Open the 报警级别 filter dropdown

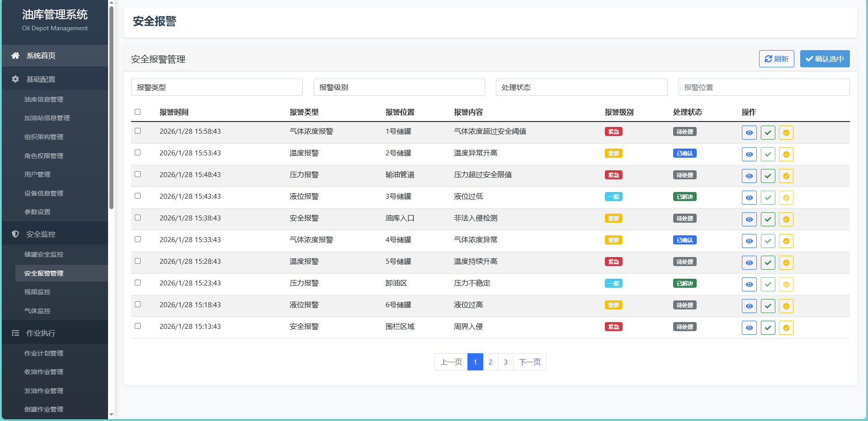coord(399,87)
